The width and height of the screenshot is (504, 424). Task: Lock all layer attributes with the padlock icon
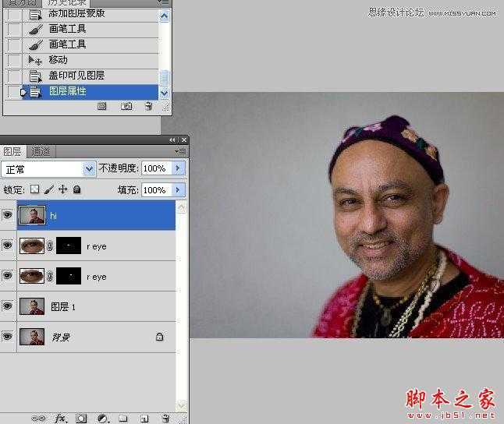click(x=76, y=189)
